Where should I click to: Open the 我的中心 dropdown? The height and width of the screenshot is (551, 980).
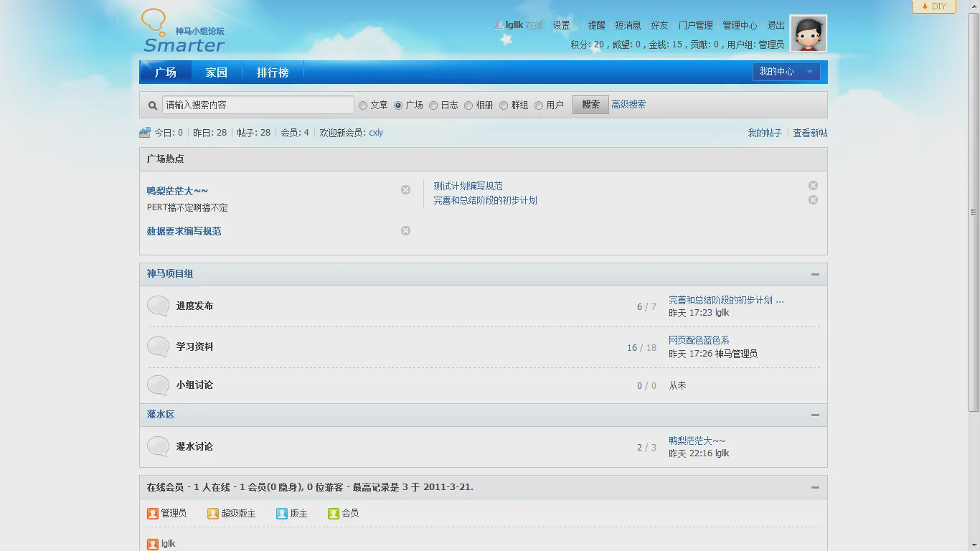[x=786, y=72]
